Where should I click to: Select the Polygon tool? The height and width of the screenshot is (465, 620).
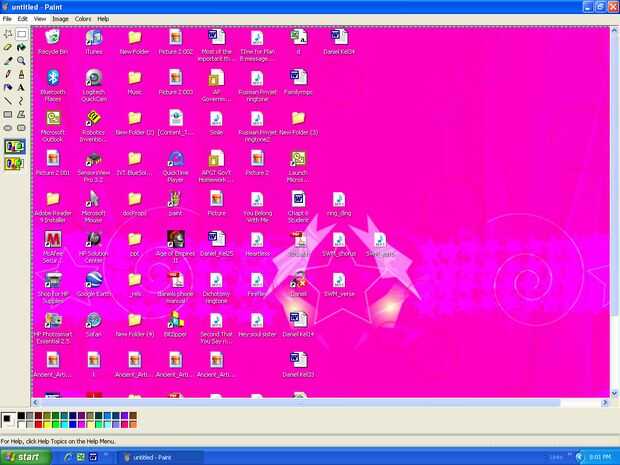click(21, 115)
